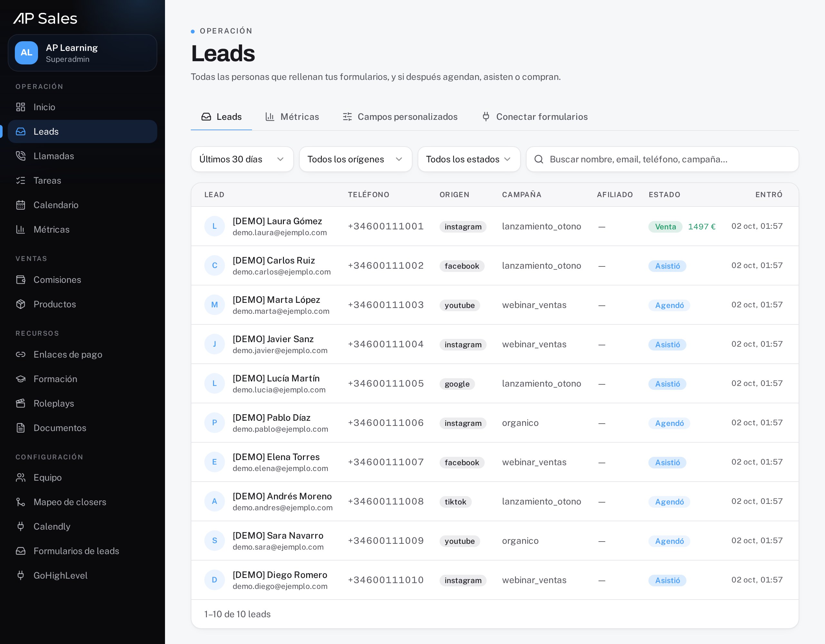The height and width of the screenshot is (644, 825).
Task: Click the Formación graduation cap icon
Action: (x=20, y=379)
